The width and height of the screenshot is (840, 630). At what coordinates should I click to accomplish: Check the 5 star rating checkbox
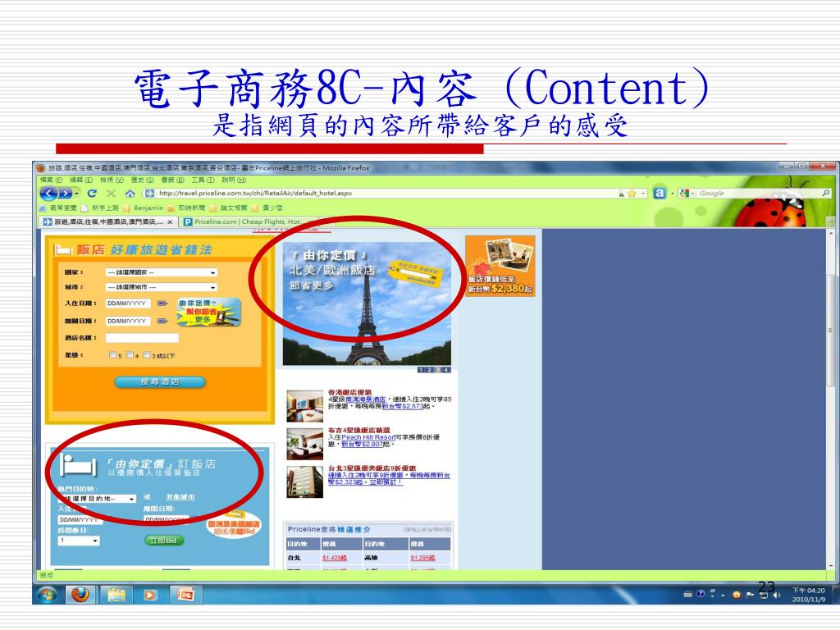pos(112,354)
